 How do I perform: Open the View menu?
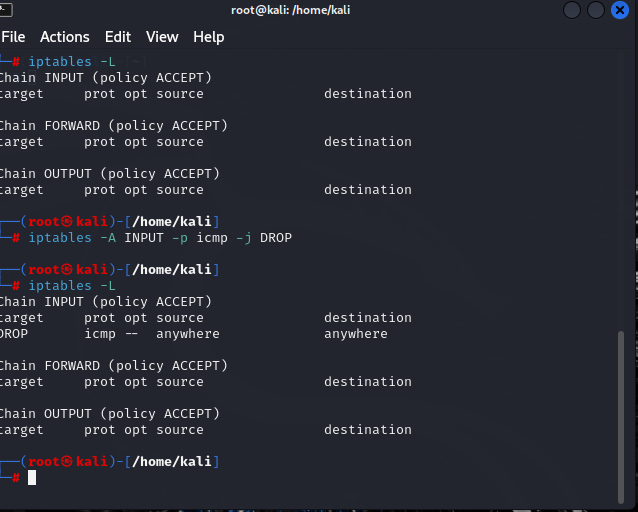click(162, 37)
